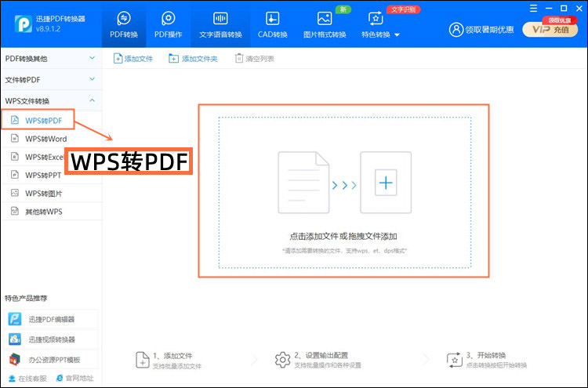Click the 迅捷PDF编辑器 app icon
This screenshot has width=588, height=388.
pos(15,319)
